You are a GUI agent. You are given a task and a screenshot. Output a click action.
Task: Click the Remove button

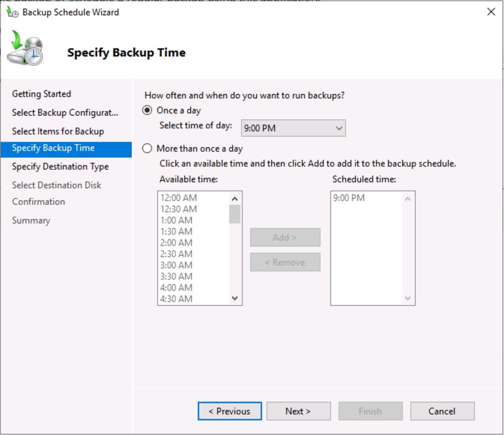coord(285,262)
